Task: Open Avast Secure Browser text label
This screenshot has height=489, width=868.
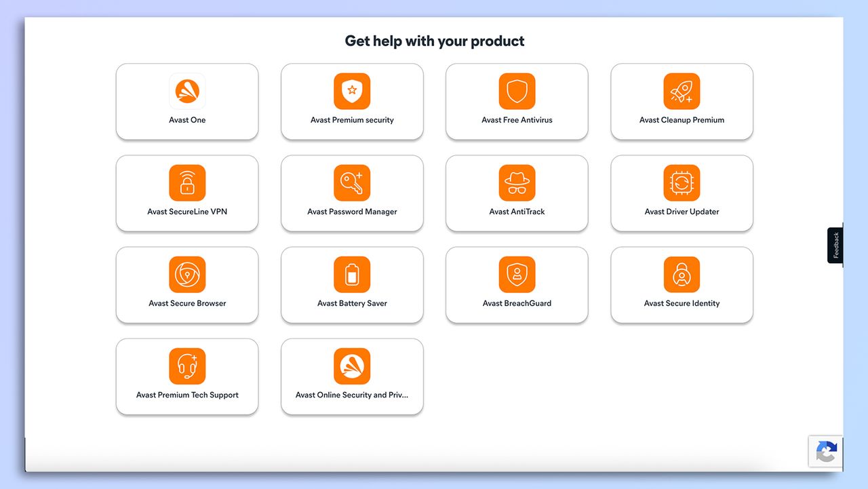Action: click(x=187, y=303)
